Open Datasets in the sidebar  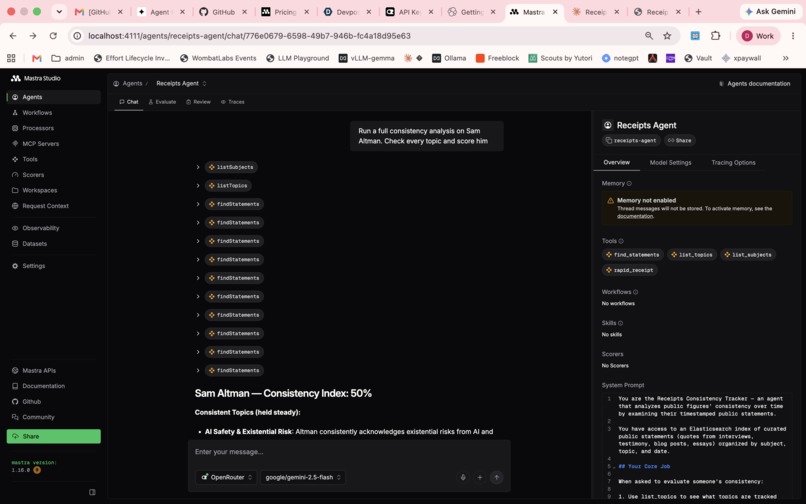click(x=53, y=244)
